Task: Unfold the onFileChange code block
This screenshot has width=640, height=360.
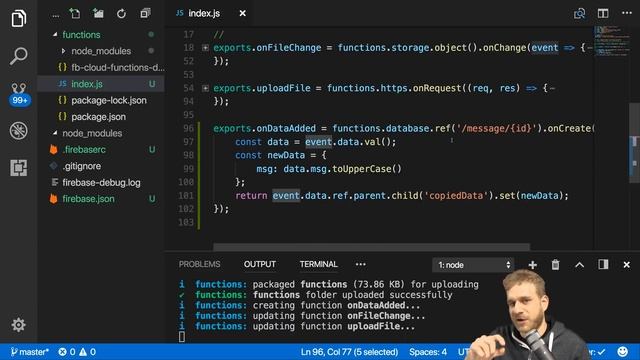Action: click(x=205, y=48)
